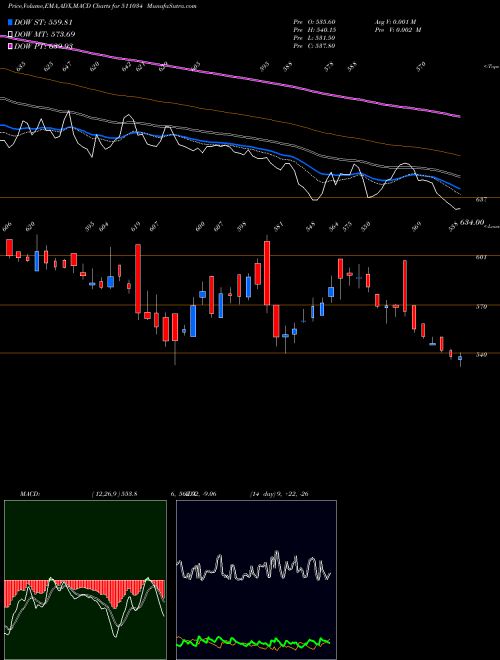Click the '(12,26,9) 553.8' MACD parameters text
The image size is (500, 660).
pos(114,494)
